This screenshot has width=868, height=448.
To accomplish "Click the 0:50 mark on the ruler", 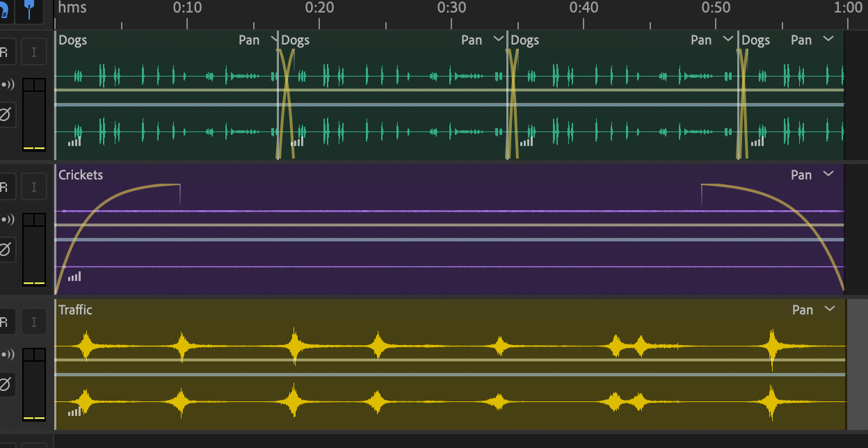I will pyautogui.click(x=716, y=8).
